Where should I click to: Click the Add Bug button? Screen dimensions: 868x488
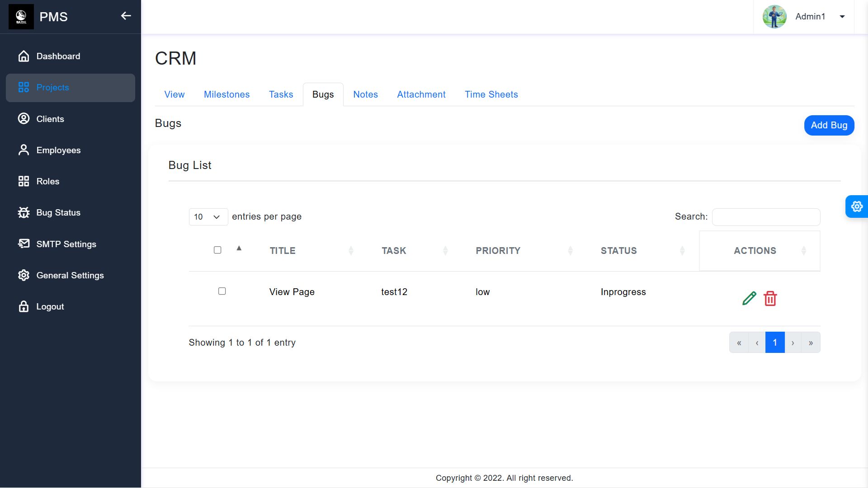(829, 125)
